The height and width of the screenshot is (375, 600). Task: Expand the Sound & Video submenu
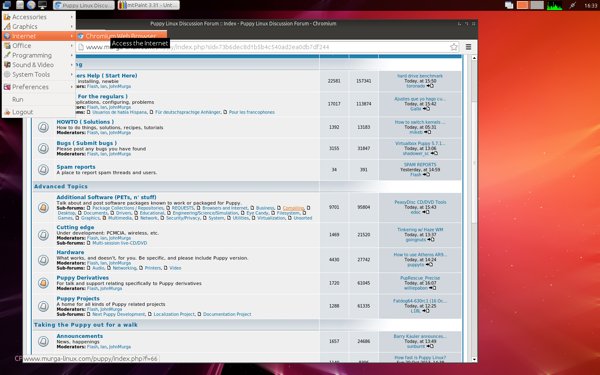tap(39, 65)
